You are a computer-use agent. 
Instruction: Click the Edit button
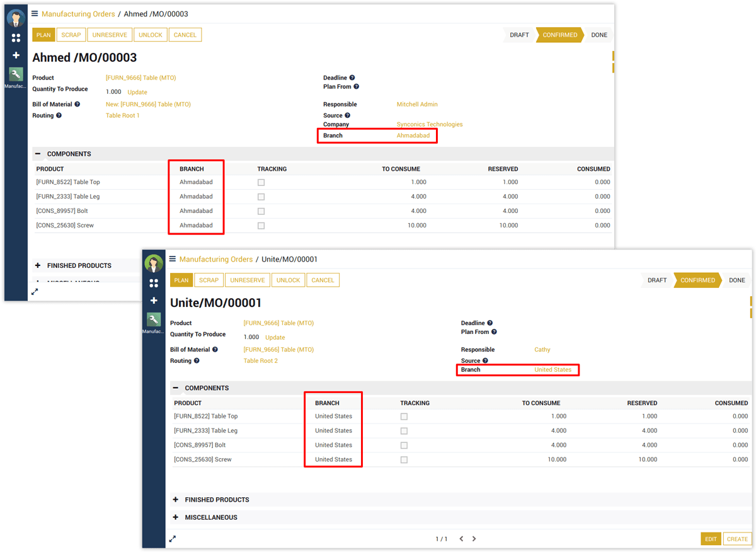(x=711, y=539)
